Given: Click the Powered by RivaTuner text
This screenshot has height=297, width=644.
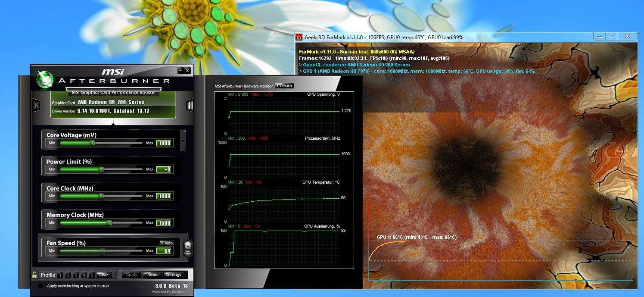Looking at the screenshot, I should click(x=170, y=292).
